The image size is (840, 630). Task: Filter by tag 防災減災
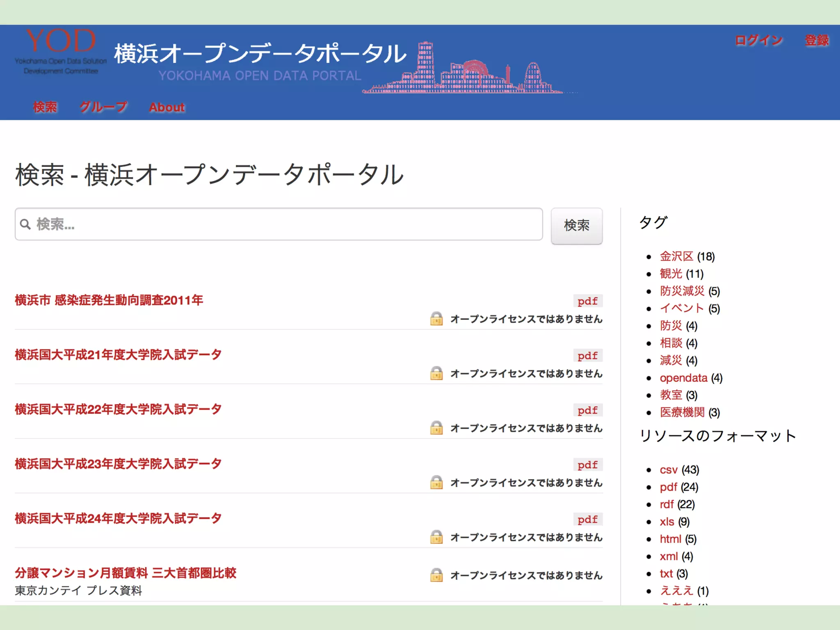pos(682,291)
